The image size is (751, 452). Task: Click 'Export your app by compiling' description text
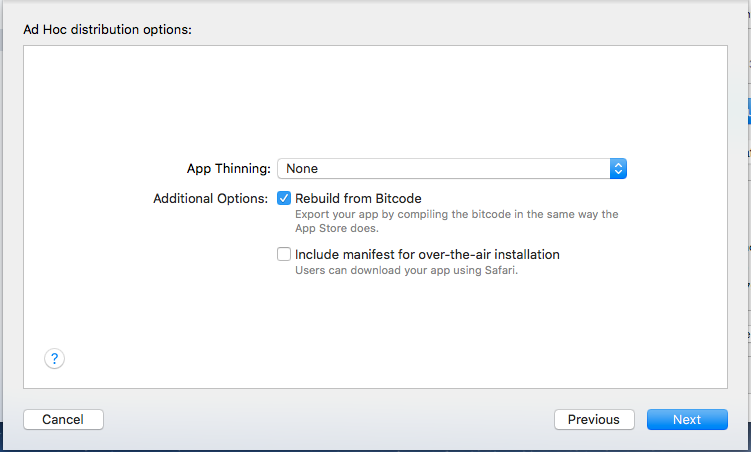[x=456, y=221]
